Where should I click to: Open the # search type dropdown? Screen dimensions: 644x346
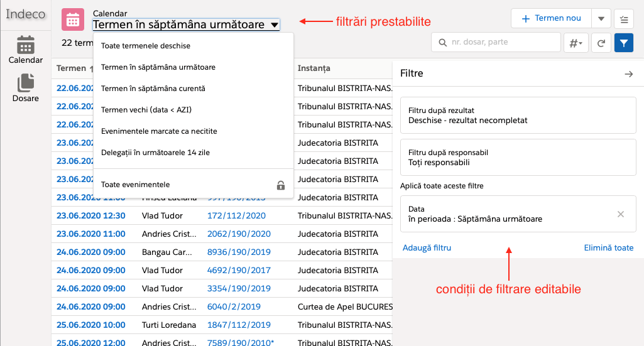[576, 43]
